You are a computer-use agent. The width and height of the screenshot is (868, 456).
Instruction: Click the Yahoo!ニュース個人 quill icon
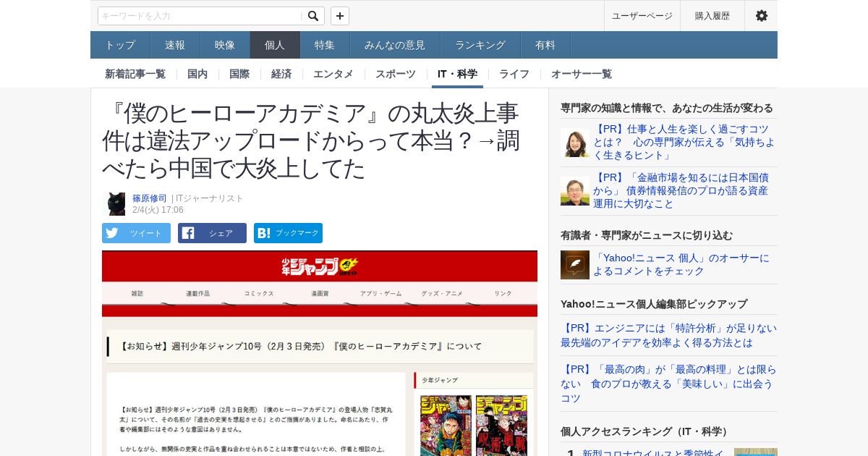point(575,265)
